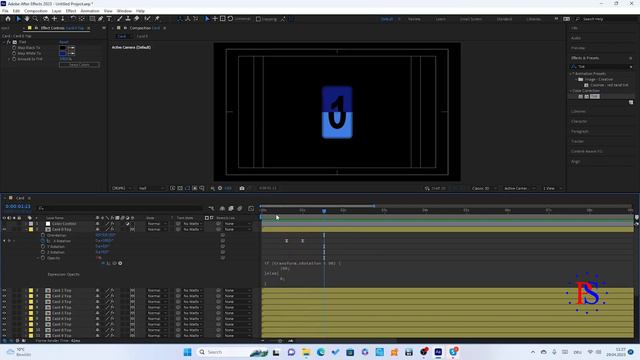640x360 pixels.
Task: Click the Windows Start button
Action: [188, 352]
